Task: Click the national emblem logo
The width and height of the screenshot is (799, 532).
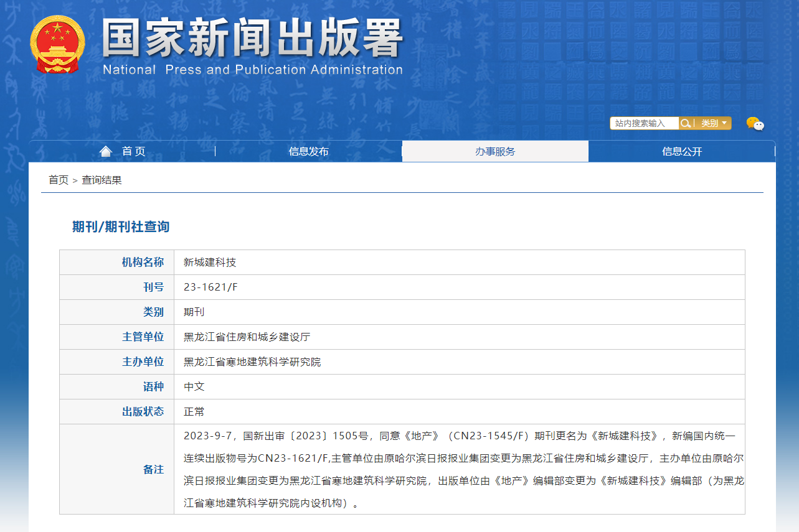Action: click(57, 45)
